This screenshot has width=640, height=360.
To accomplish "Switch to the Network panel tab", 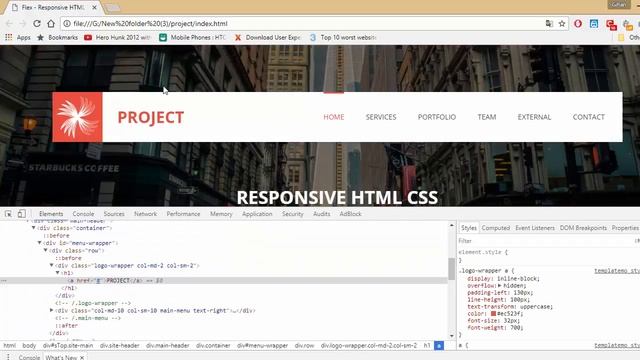I will point(145,214).
